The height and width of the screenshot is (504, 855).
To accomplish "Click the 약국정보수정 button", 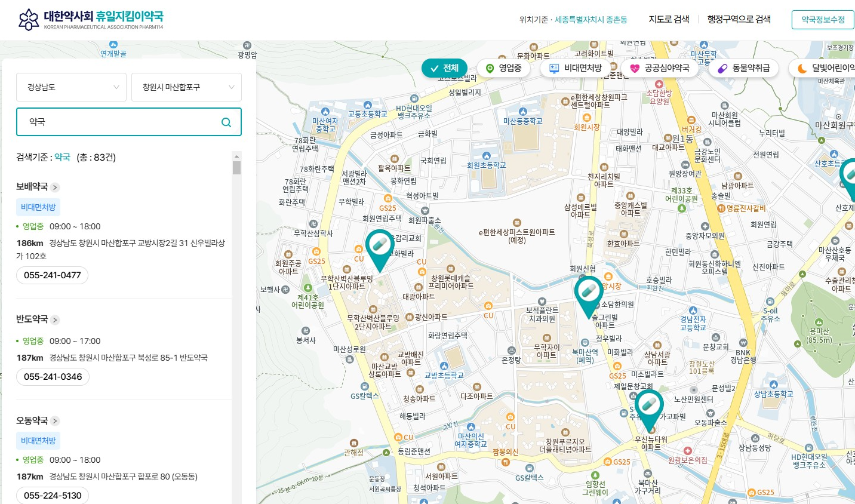I will pyautogui.click(x=823, y=20).
